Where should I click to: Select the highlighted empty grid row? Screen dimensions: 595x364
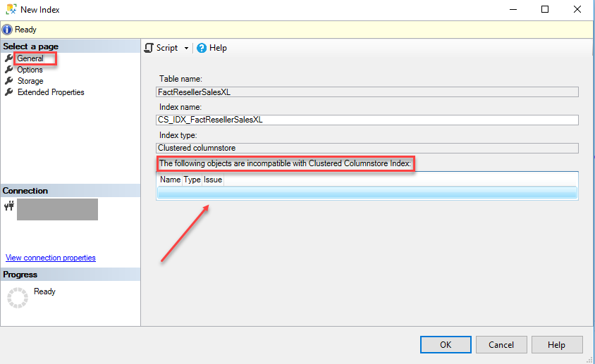367,192
